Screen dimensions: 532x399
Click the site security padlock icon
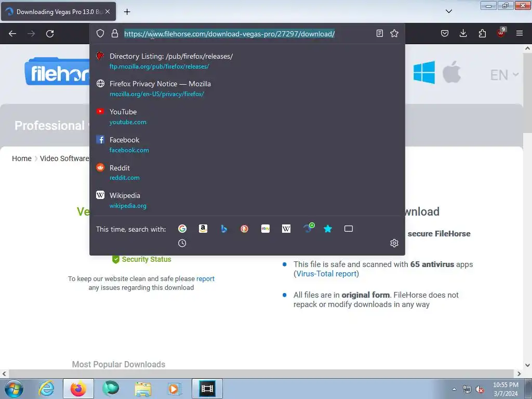tap(115, 33)
